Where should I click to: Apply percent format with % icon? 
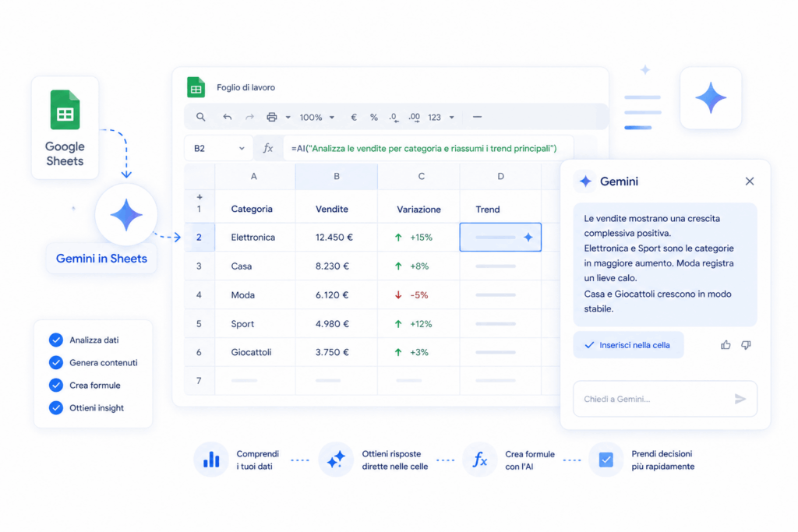374,118
